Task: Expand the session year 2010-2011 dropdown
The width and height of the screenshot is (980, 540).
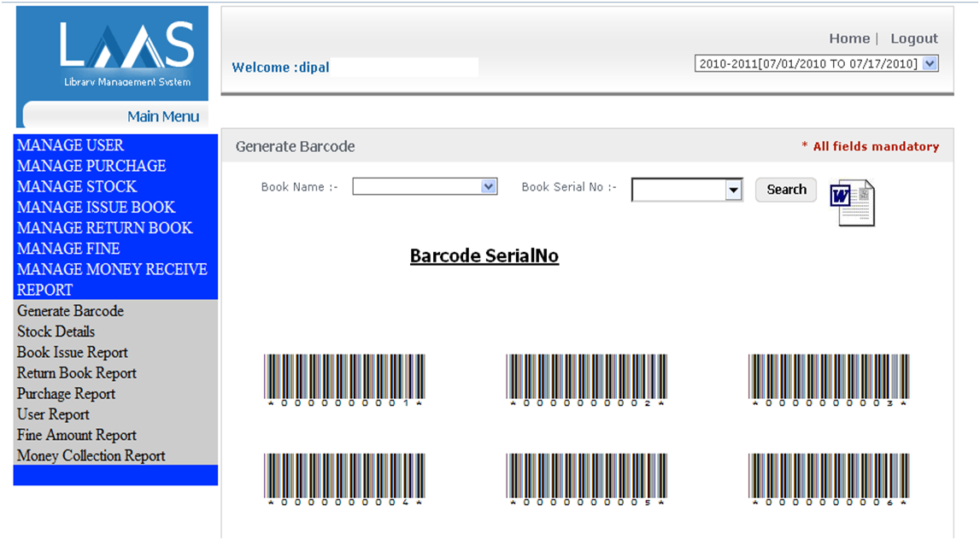Action: click(x=816, y=64)
